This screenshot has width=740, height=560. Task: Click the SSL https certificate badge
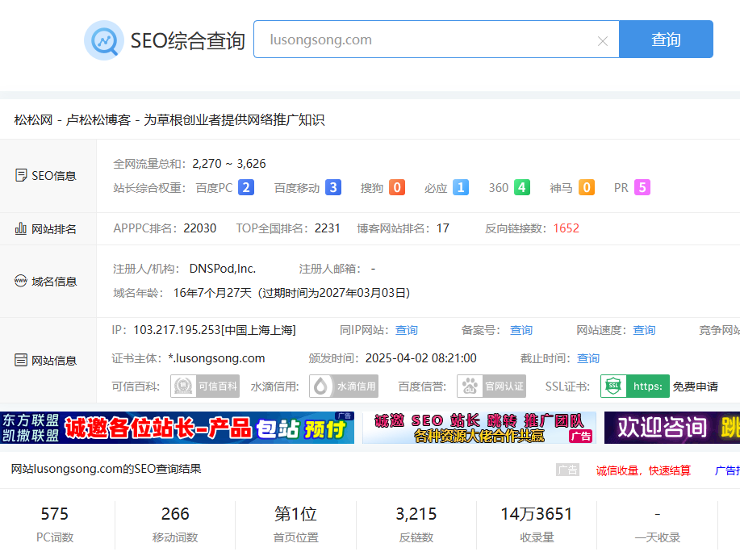point(634,387)
